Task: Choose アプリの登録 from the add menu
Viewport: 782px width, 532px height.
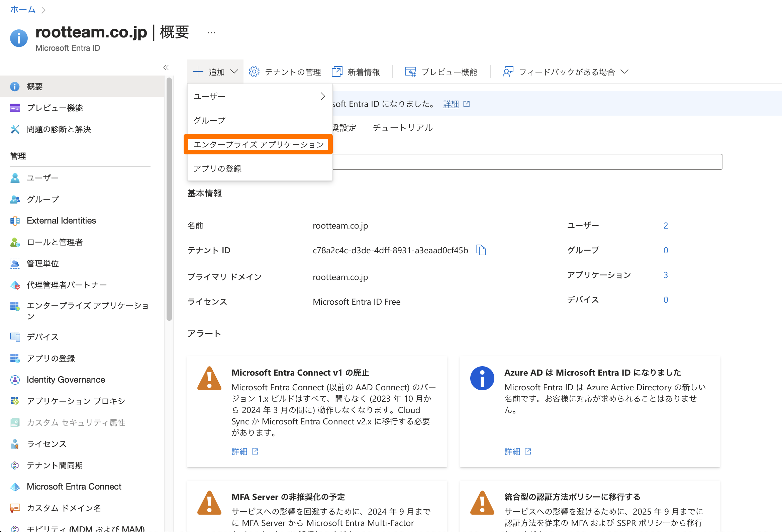Action: (217, 168)
